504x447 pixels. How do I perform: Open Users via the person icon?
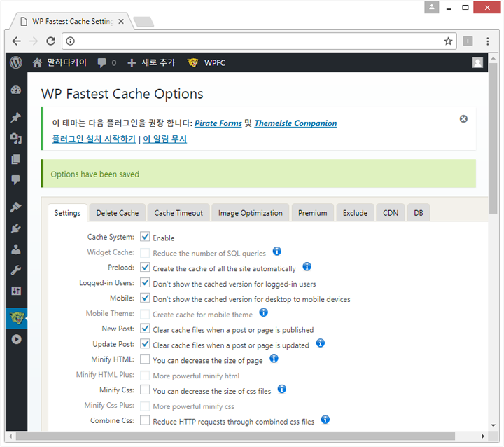16,249
